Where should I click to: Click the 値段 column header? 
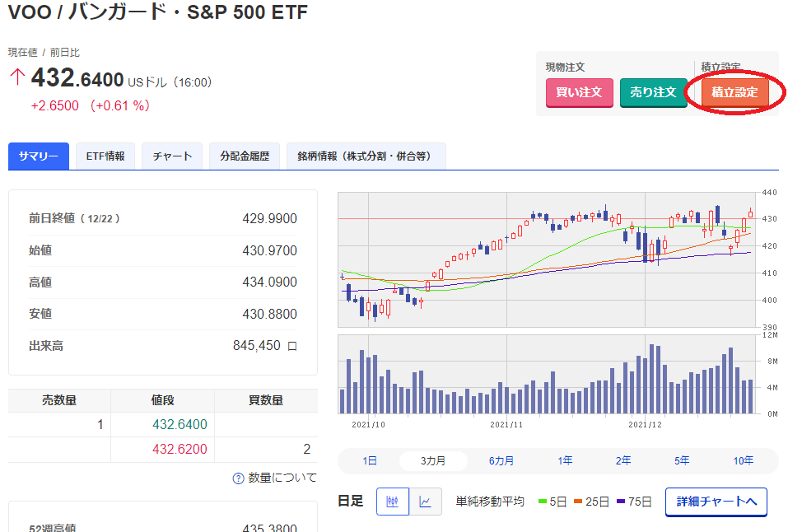pyautogui.click(x=163, y=400)
